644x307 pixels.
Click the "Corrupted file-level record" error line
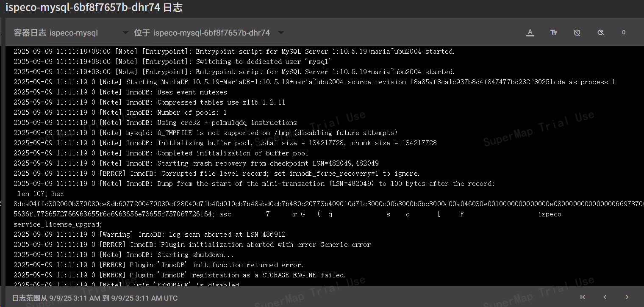click(x=217, y=174)
